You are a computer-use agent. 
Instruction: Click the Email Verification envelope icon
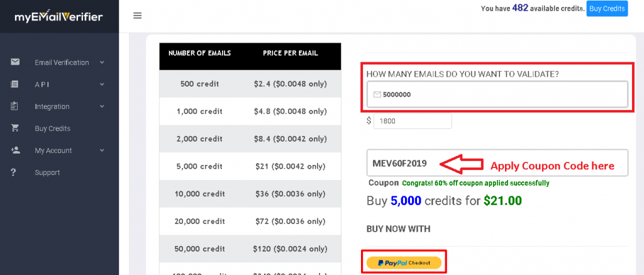(x=15, y=62)
